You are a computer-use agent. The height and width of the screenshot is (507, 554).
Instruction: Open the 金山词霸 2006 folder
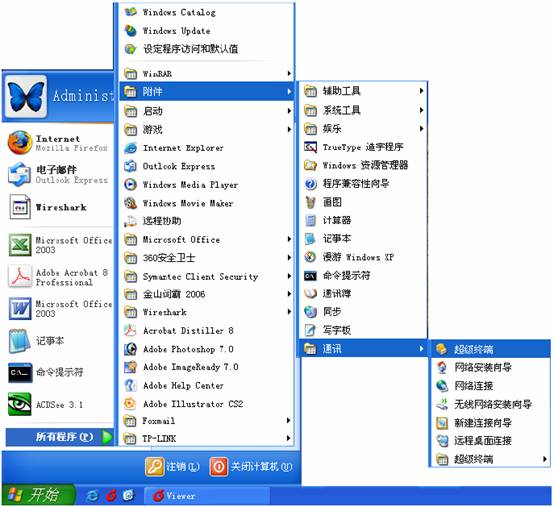tap(207, 294)
